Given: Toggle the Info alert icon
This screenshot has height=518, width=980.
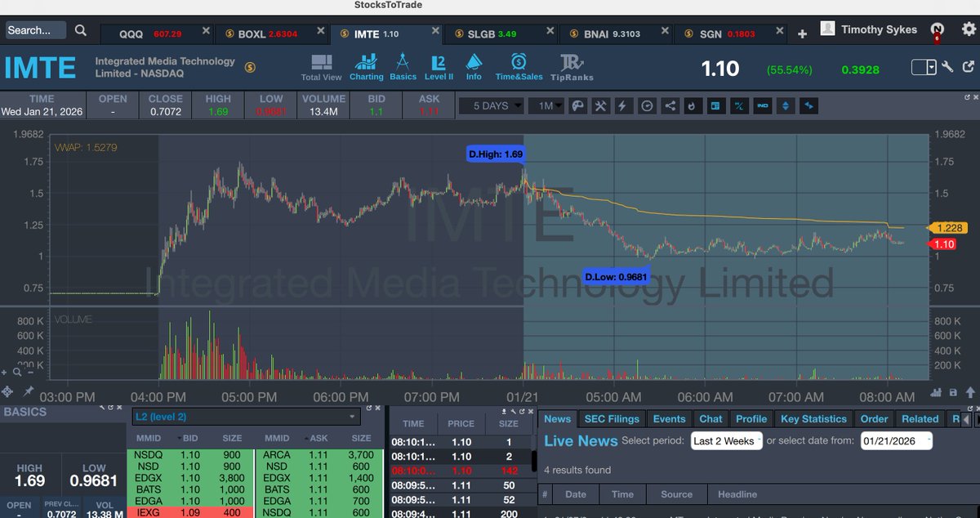Looking at the screenshot, I should click(x=474, y=65).
